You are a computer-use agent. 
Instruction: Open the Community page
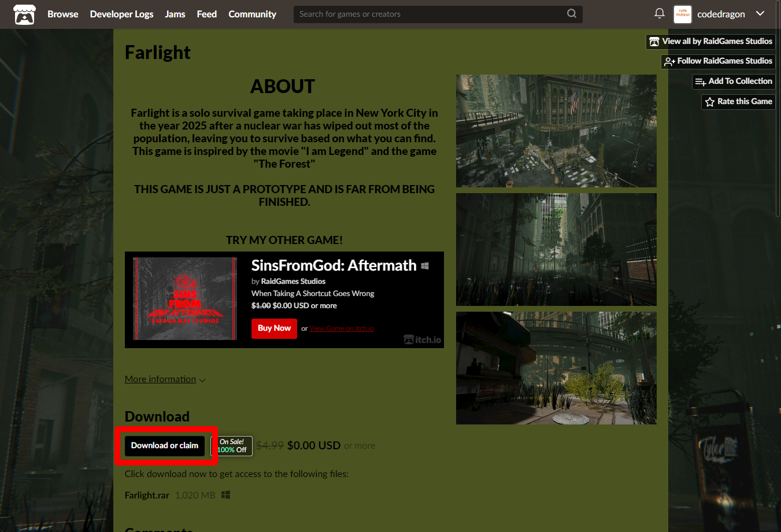[x=252, y=14]
